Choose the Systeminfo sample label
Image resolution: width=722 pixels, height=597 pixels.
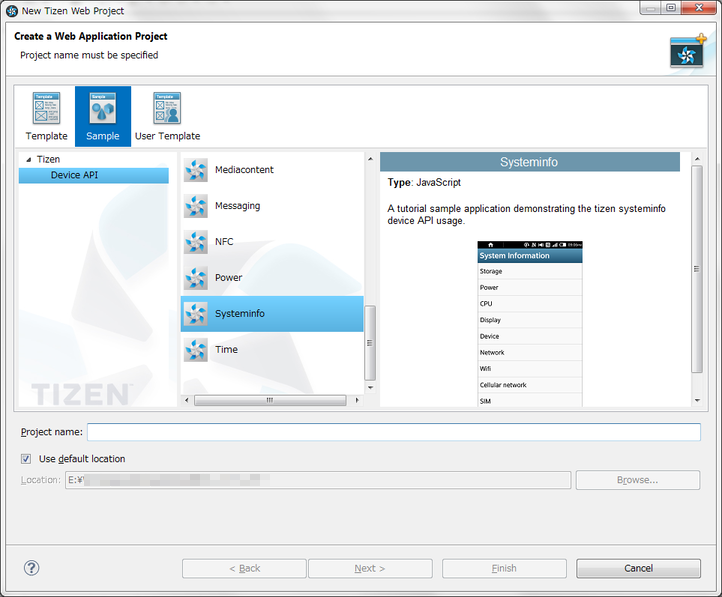(240, 313)
